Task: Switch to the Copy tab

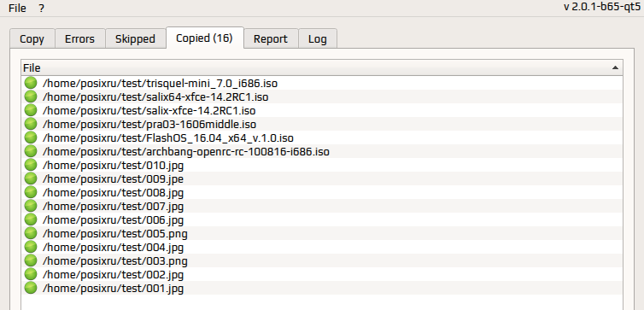Action: [32, 39]
